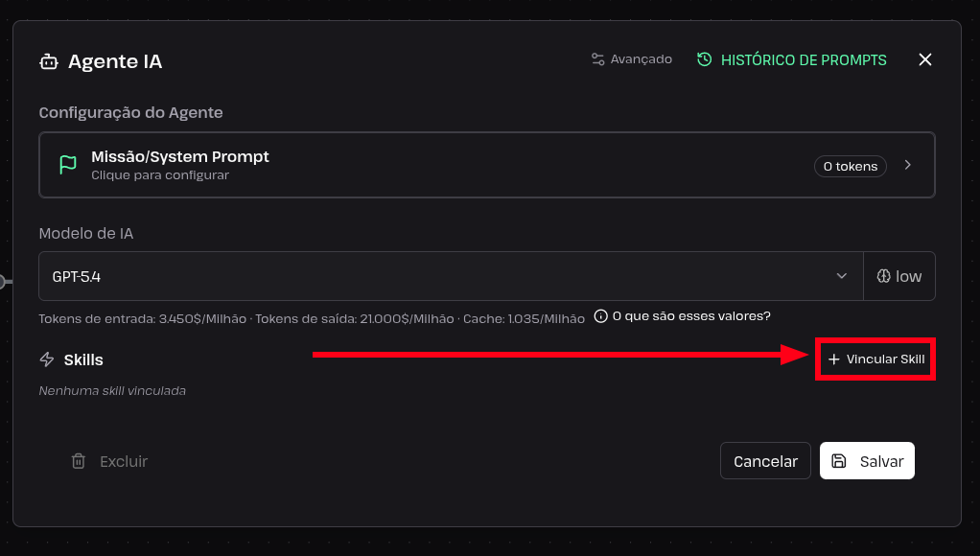Open HISTÓRICO DE PROMPTS
980x556 pixels.
click(792, 60)
